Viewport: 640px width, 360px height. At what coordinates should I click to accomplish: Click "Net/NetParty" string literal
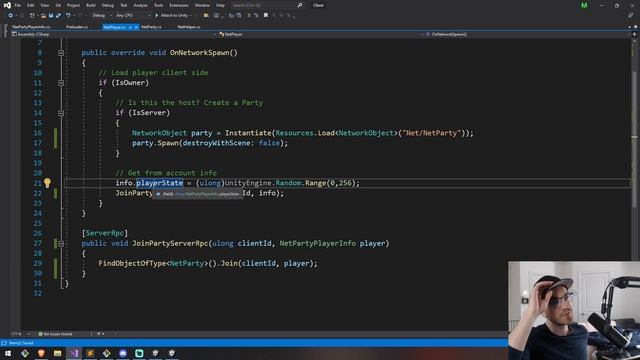pos(432,133)
